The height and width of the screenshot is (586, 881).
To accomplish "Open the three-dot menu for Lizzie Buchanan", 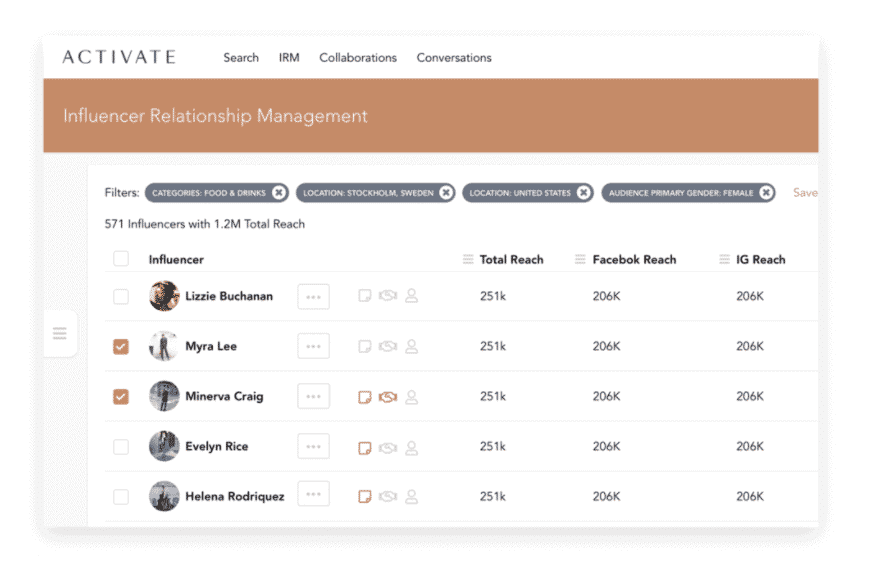I will tap(314, 297).
